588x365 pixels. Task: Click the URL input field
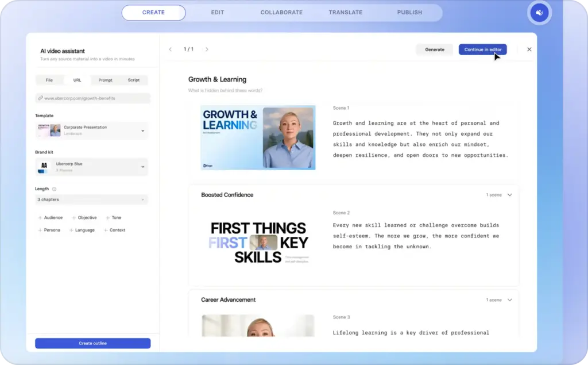(x=93, y=98)
